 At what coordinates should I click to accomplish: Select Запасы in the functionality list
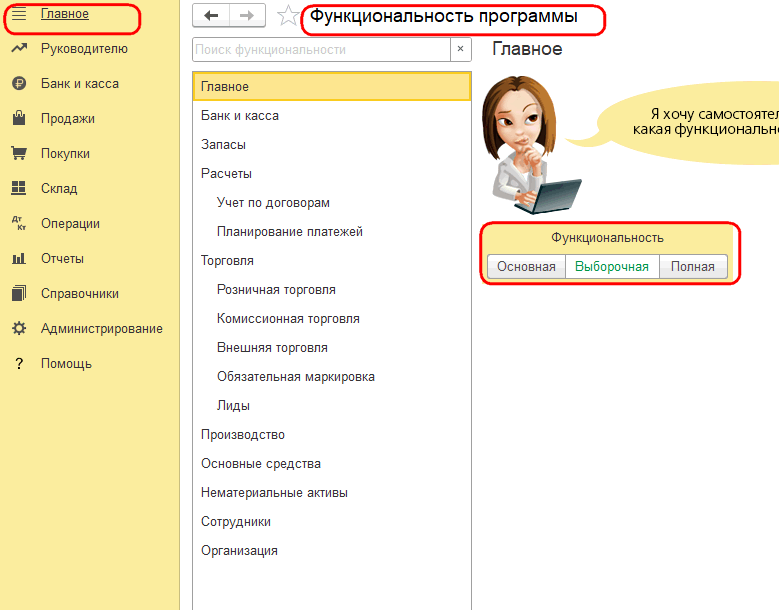click(331, 145)
